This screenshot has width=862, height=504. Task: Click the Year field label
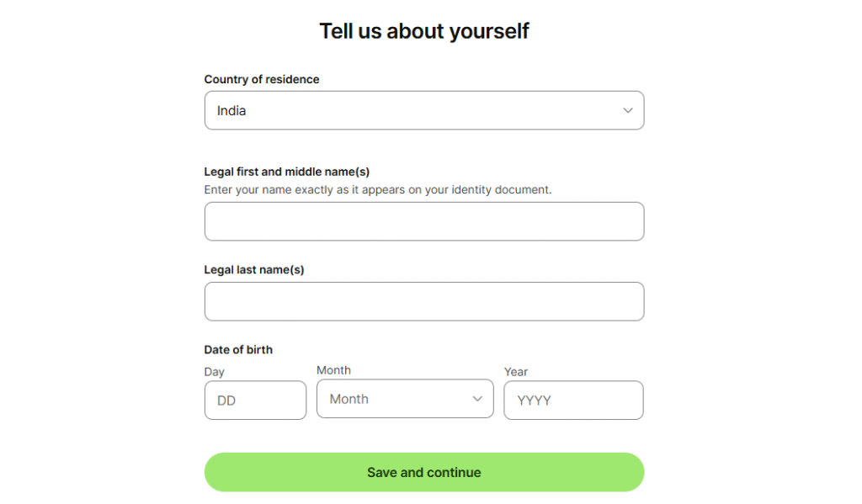tap(515, 372)
